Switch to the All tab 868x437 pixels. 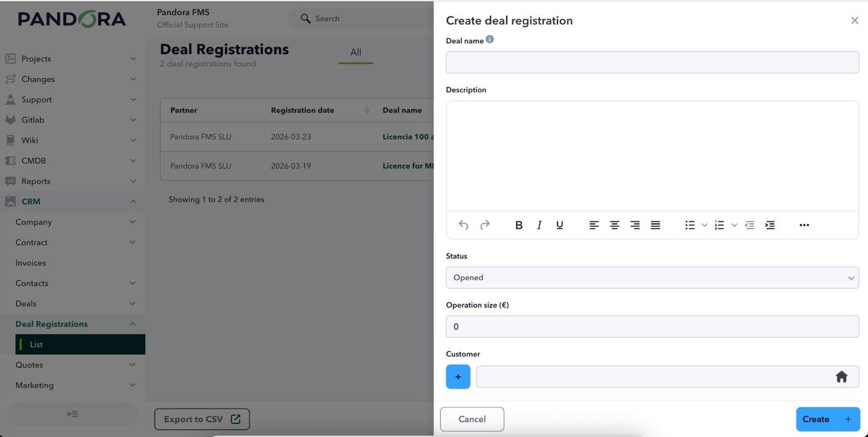(355, 52)
